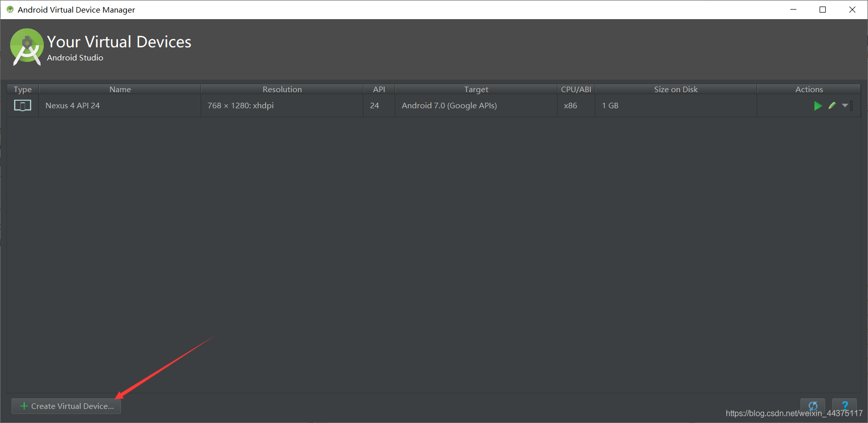Select the 768 × 1280: xhdpi cell

(x=282, y=106)
